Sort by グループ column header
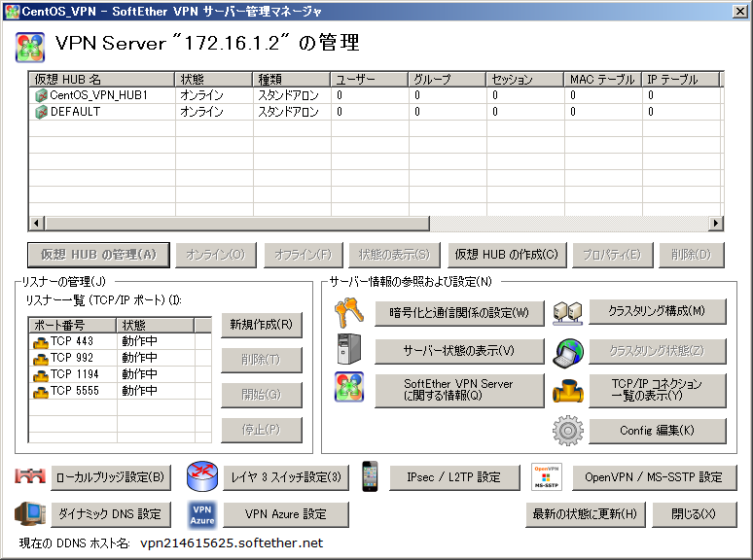Screen dimensions: 753x560 click(x=447, y=79)
